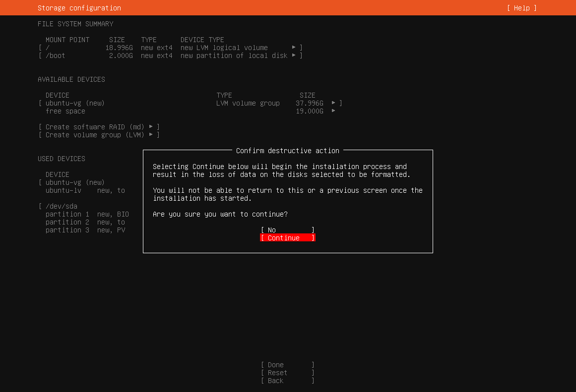Select partition 3 of /dev/sda
Screen dimensions: 576x392
click(x=85, y=230)
